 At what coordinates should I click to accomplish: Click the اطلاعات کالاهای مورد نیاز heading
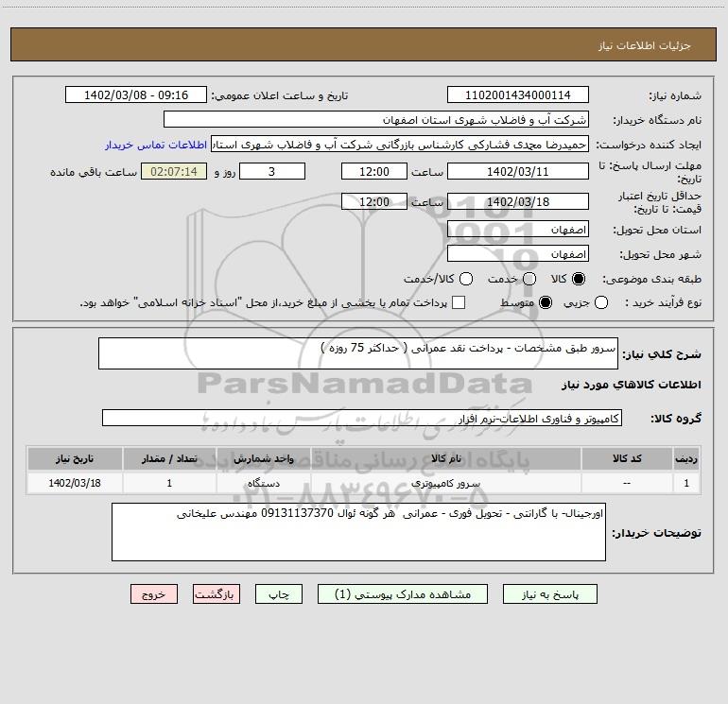pyautogui.click(x=632, y=385)
